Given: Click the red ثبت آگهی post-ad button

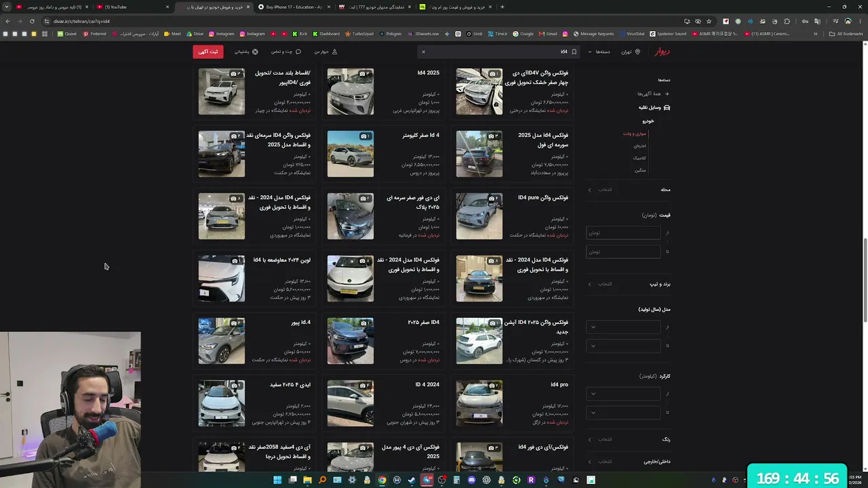Looking at the screenshot, I should pos(208,52).
